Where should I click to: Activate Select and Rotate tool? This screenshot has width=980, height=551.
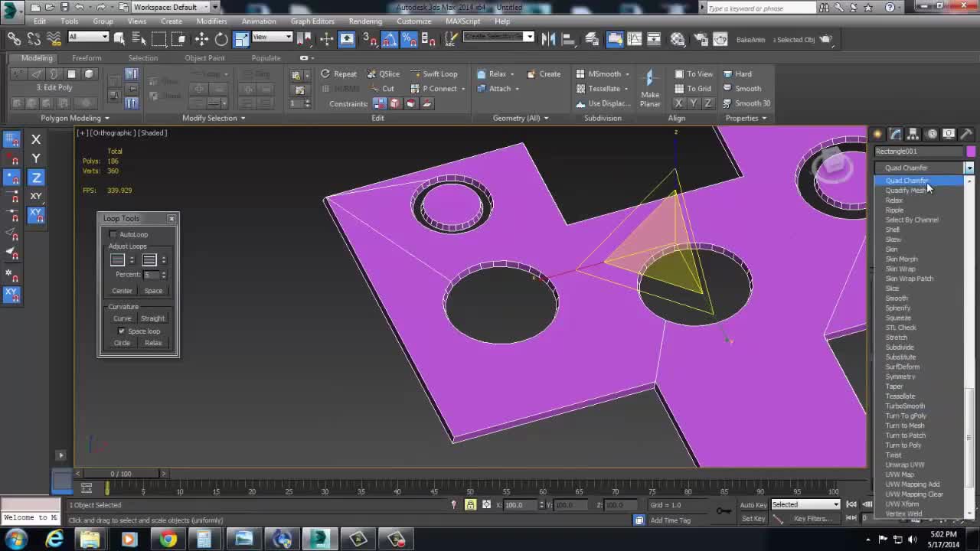click(x=220, y=39)
